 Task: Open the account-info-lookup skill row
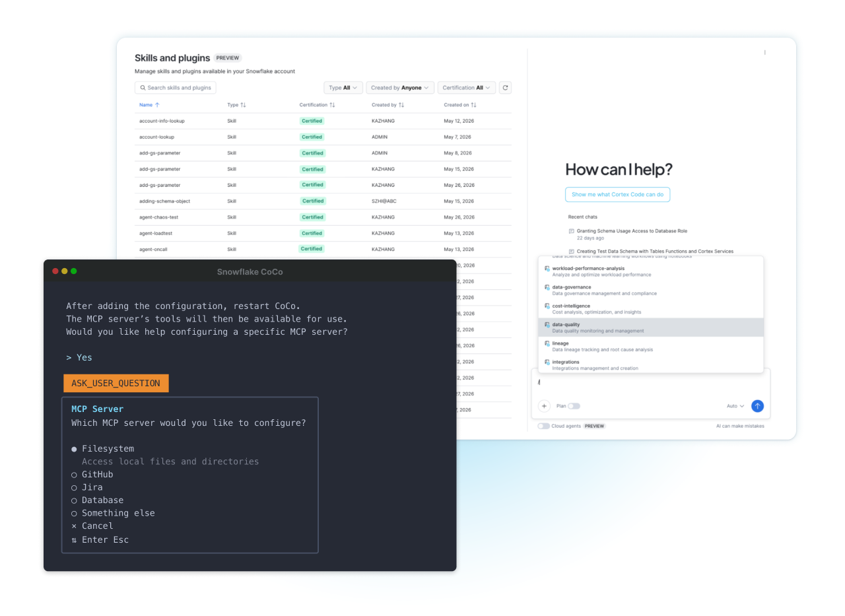click(x=323, y=121)
